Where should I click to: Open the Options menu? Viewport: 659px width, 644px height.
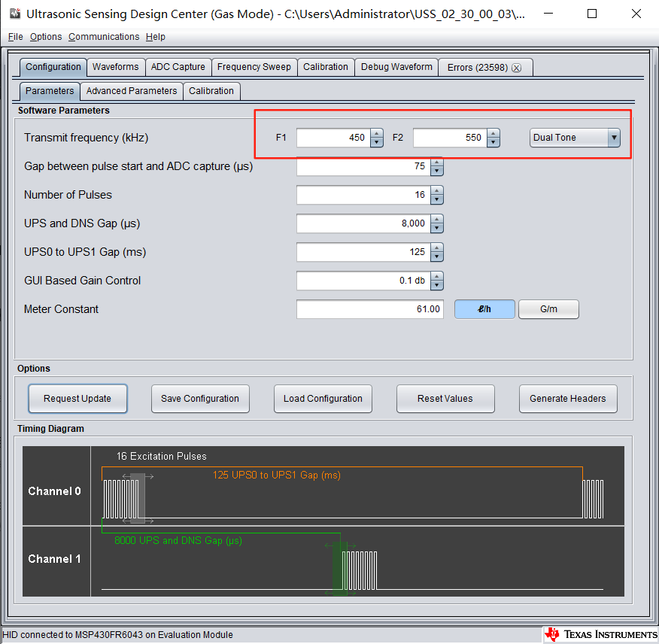[46, 37]
